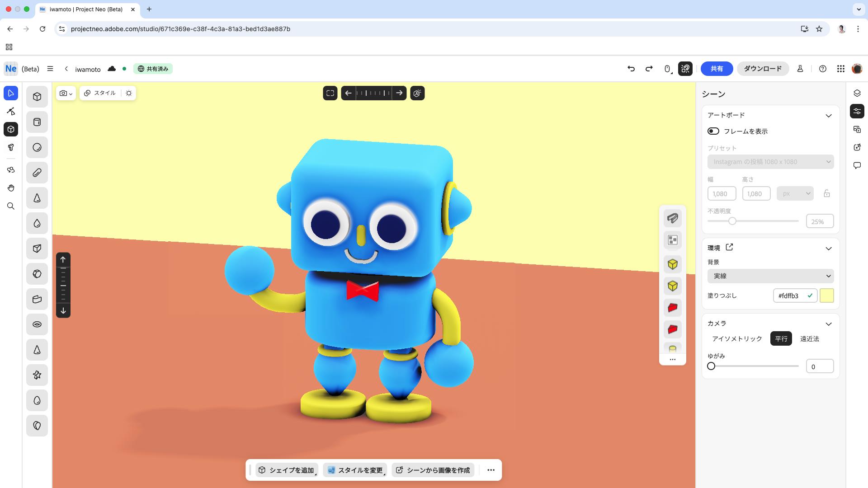This screenshot has width=868, height=488.
Task: Select the cylinder shape tool
Action: 37,122
